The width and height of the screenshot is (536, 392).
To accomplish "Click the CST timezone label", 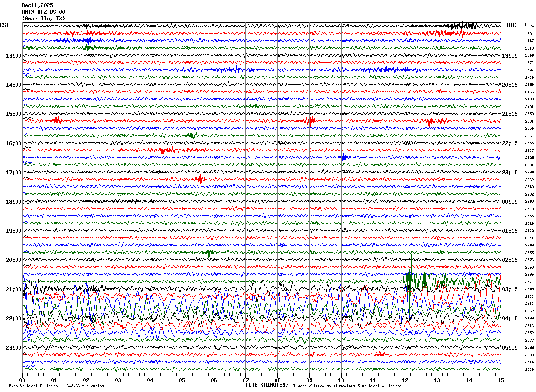I will point(4,25).
